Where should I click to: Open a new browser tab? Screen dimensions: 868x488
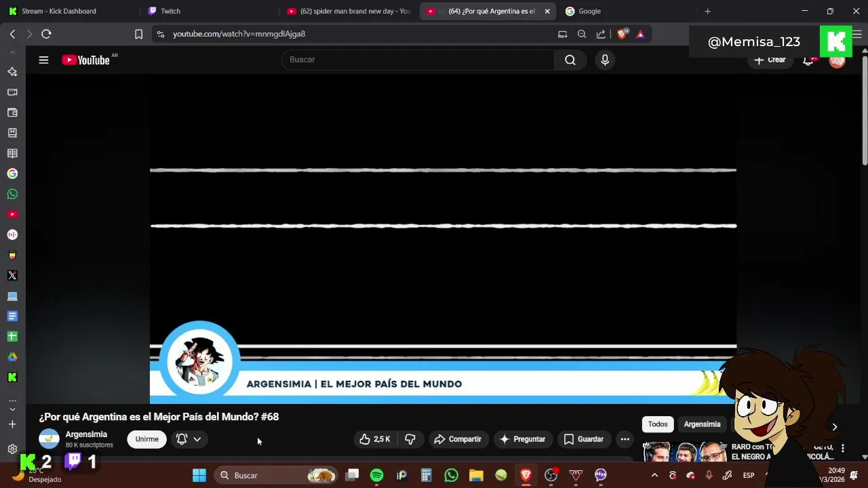(707, 11)
